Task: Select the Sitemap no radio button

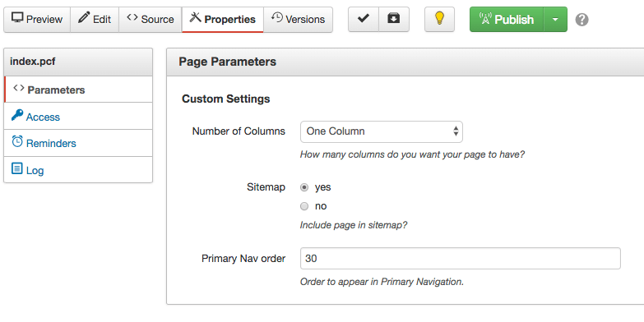Action: pos(304,206)
